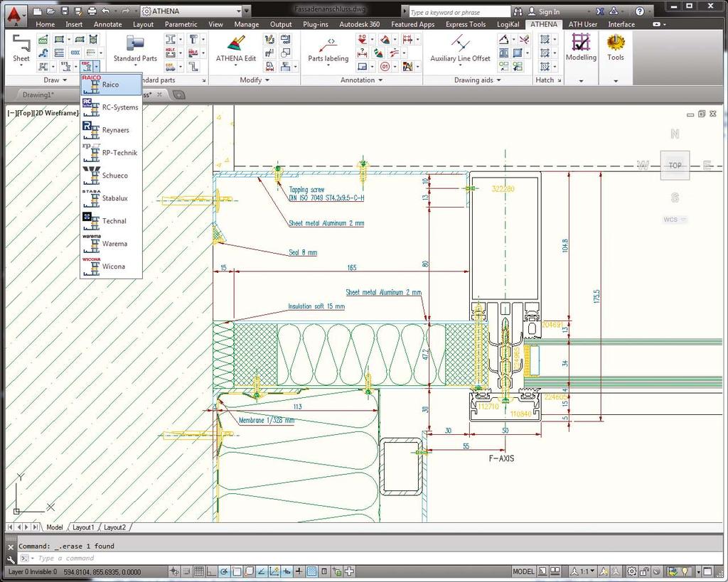Viewport: 728px width, 582px height.
Task: Toggle Transparency display in status bar
Action: pos(312,571)
